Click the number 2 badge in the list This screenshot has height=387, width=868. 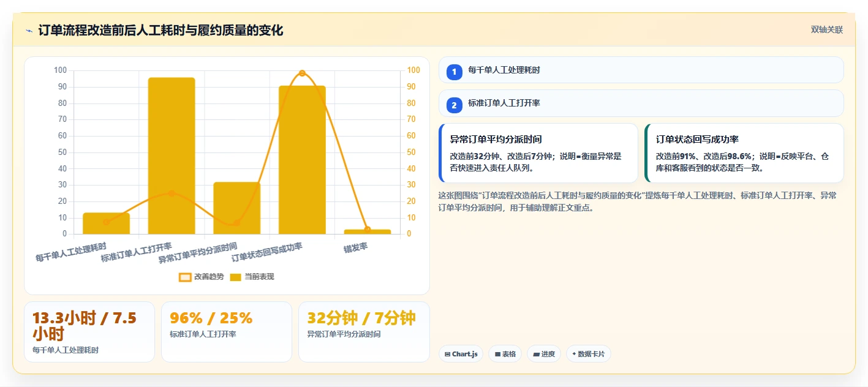click(455, 105)
